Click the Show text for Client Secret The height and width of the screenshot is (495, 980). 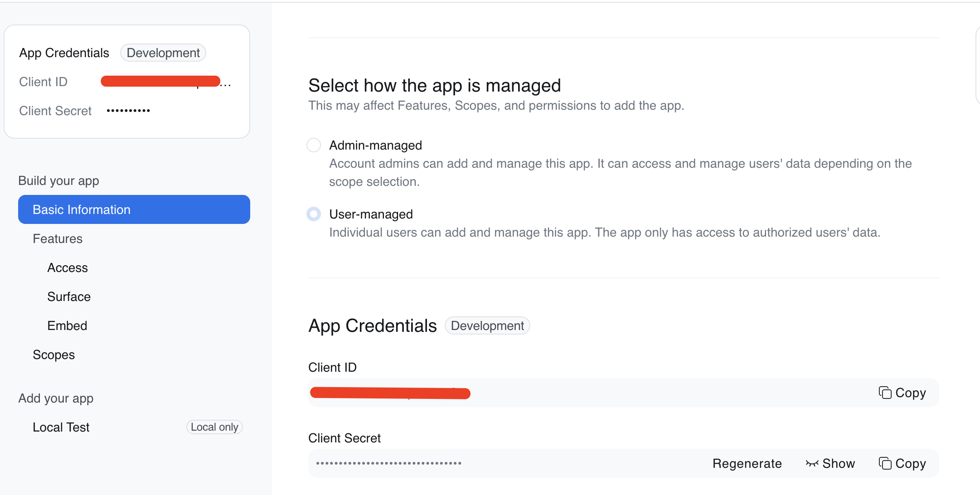coord(839,463)
